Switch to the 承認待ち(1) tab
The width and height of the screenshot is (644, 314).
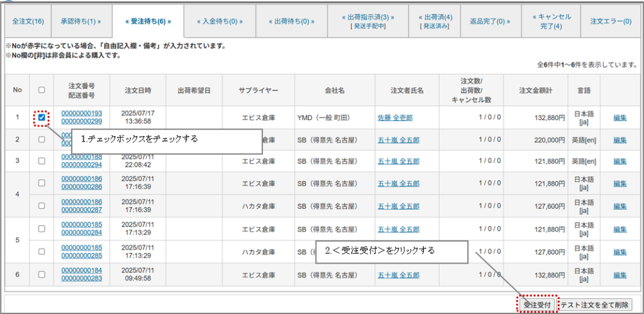[x=80, y=21]
